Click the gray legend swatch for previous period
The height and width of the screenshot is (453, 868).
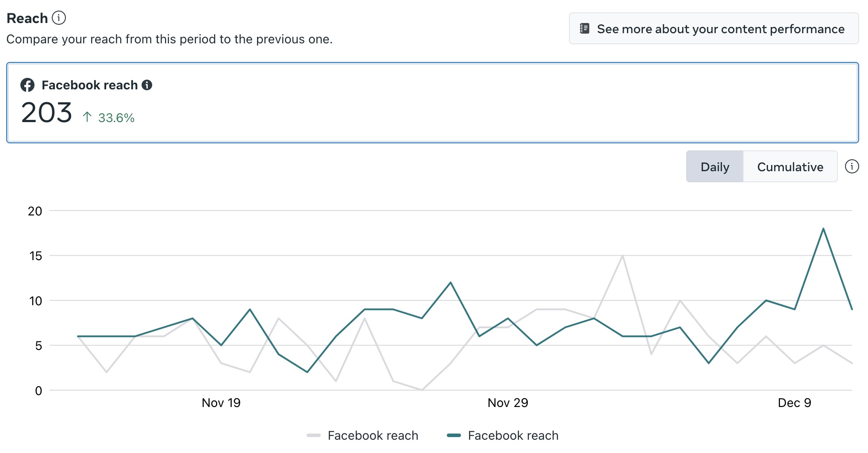[x=314, y=435]
